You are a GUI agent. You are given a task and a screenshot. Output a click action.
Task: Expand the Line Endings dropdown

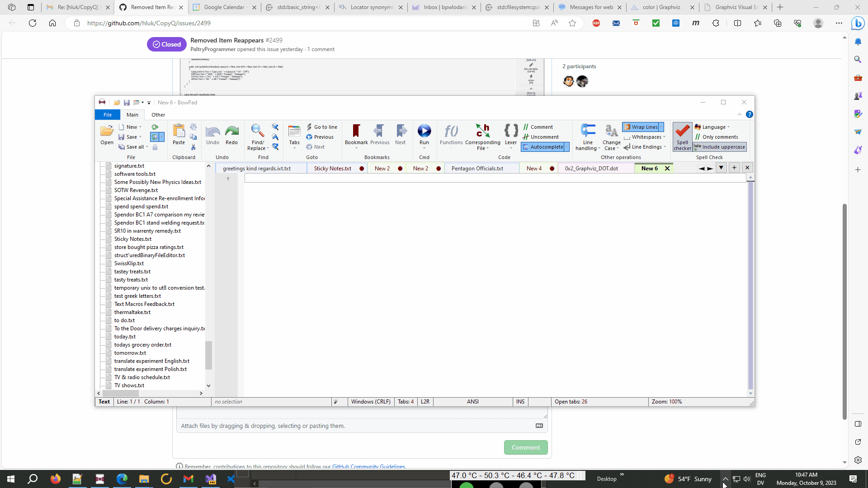tap(665, 147)
